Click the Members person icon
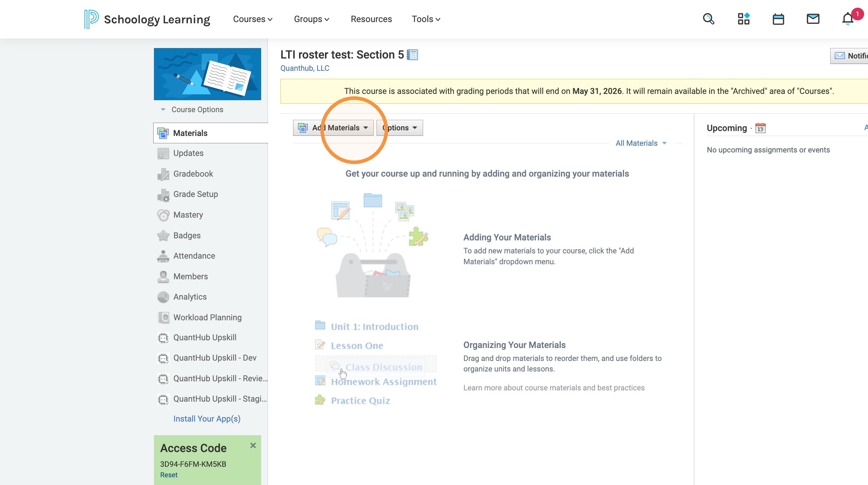The width and height of the screenshot is (868, 485). [x=163, y=276]
